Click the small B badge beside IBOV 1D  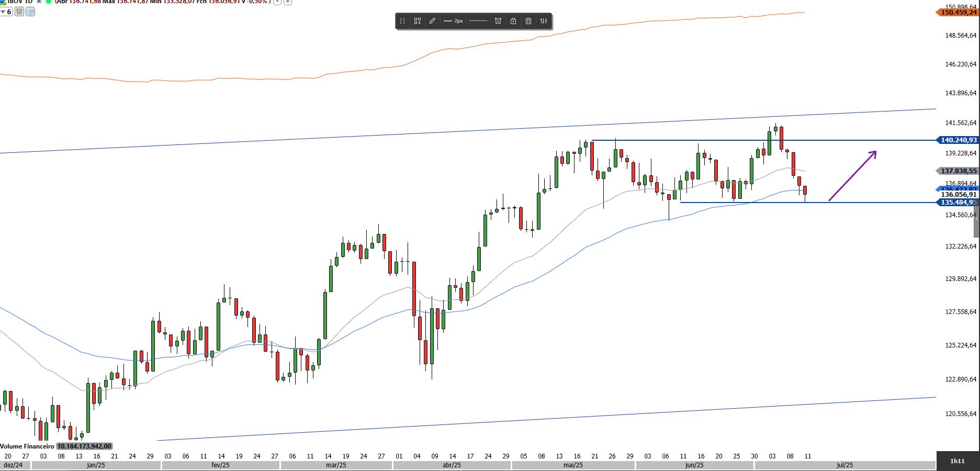pyautogui.click(x=39, y=2)
